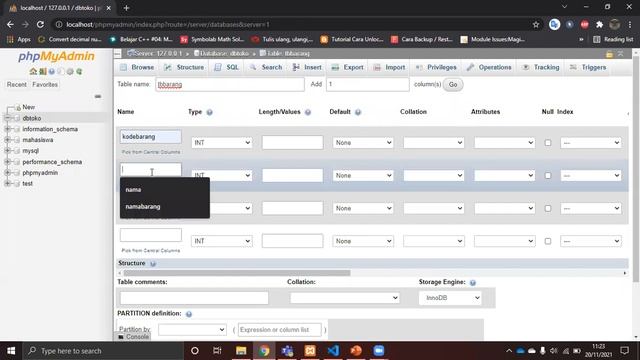640x360 pixels.
Task: Click reload navigation panel green icon
Action: pyautogui.click(x=79, y=71)
